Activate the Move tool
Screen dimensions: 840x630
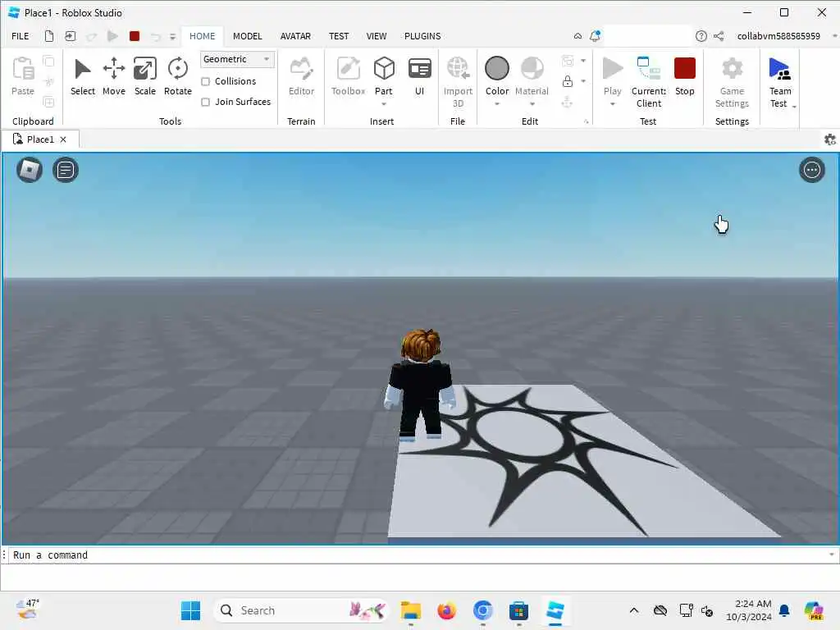113,76
